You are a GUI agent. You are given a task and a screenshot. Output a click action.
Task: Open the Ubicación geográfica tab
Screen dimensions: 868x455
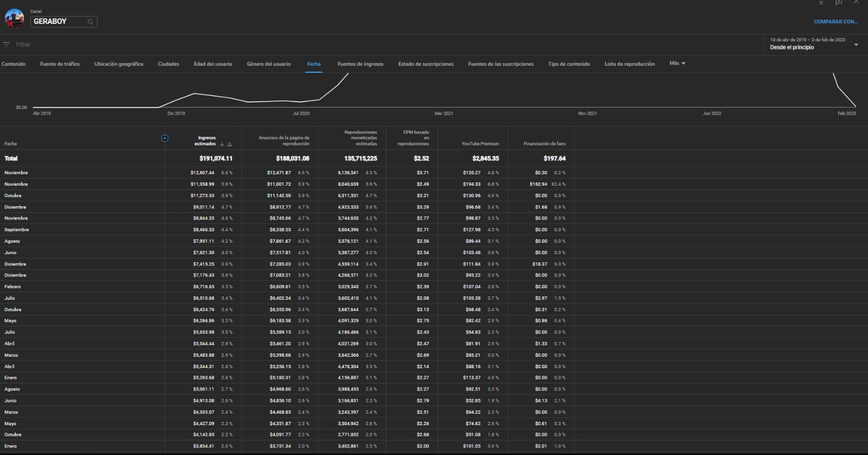(x=119, y=64)
